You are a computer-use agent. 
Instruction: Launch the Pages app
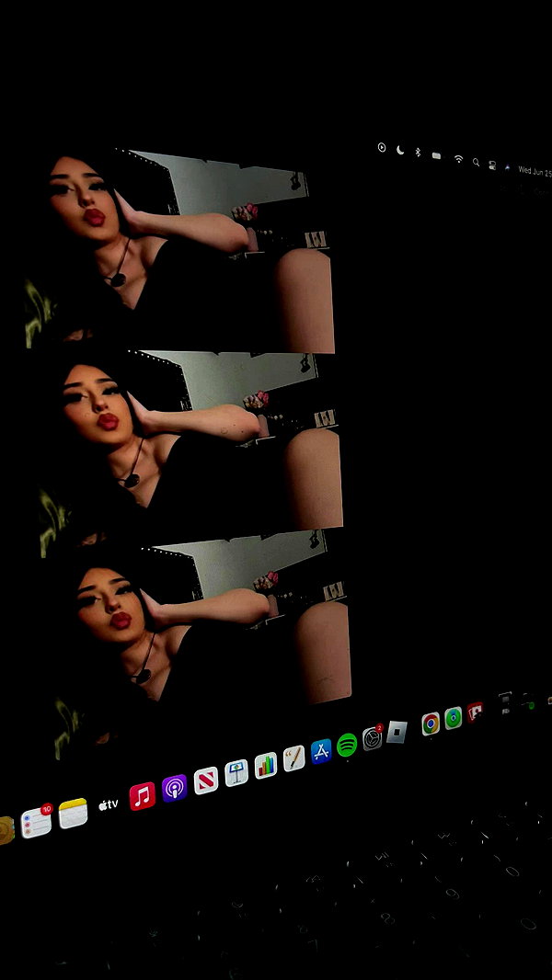(293, 758)
